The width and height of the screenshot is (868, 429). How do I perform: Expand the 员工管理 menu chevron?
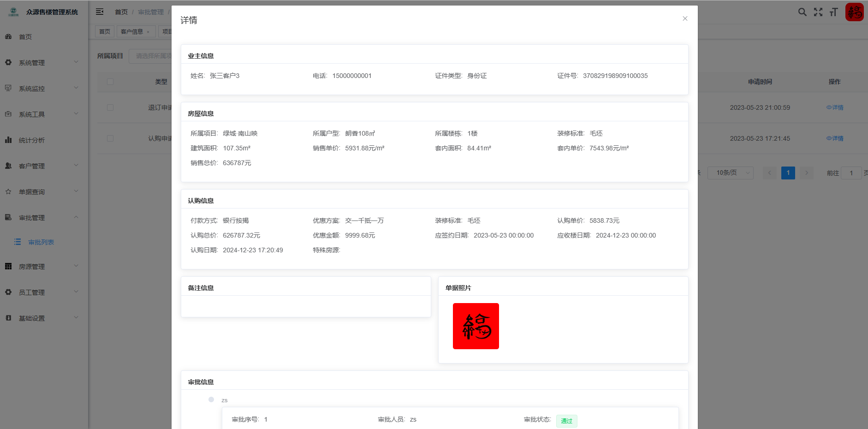click(76, 292)
